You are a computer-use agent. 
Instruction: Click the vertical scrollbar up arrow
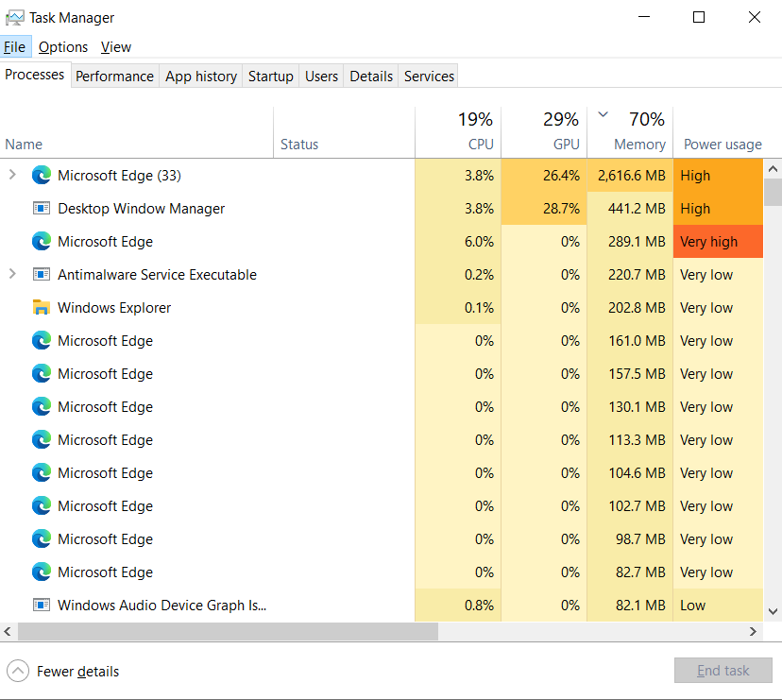pyautogui.click(x=773, y=169)
